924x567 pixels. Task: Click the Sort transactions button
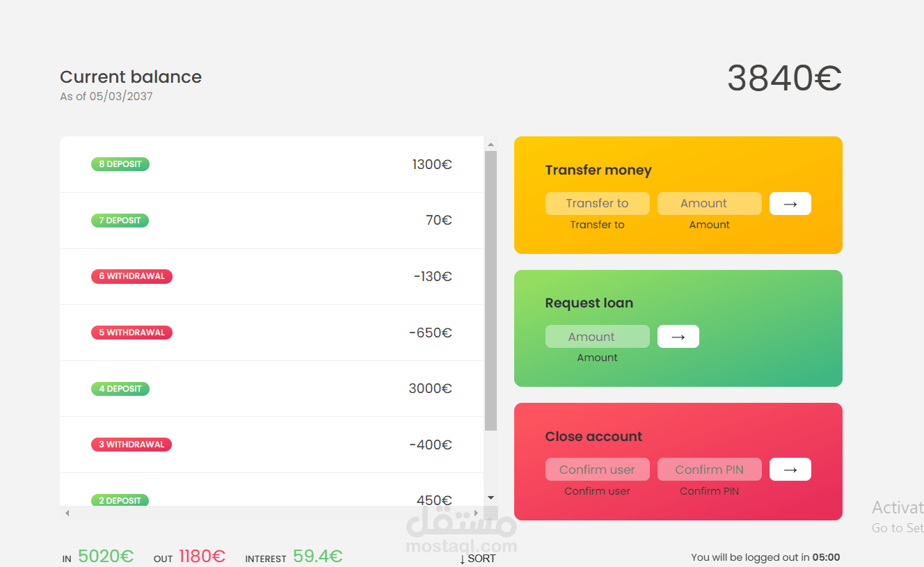pos(478,558)
